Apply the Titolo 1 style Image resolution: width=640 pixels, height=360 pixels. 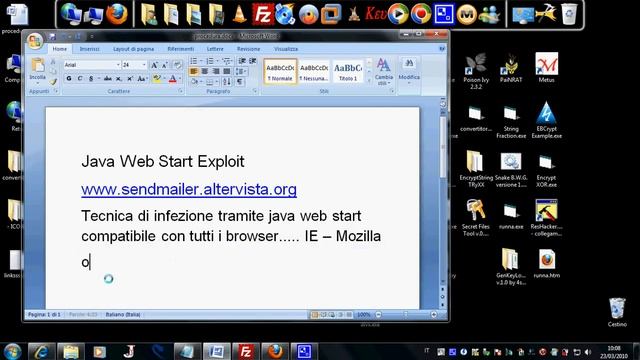[x=348, y=71]
